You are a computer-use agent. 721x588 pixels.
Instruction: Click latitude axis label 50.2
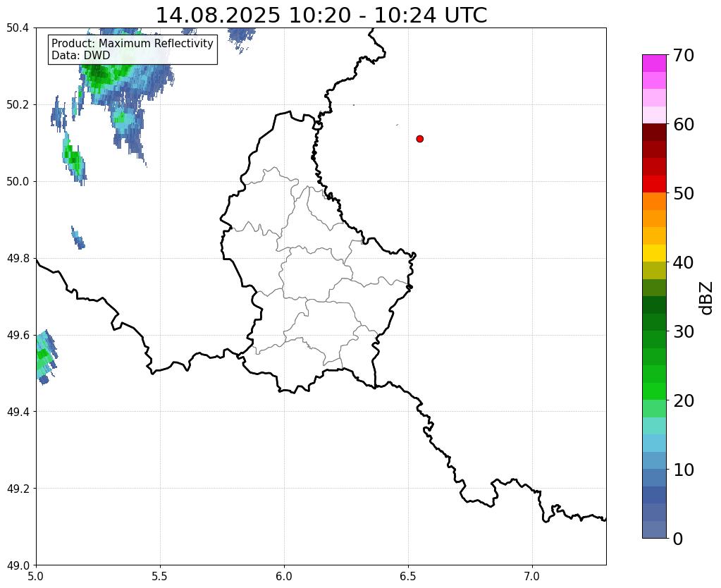pos(18,105)
